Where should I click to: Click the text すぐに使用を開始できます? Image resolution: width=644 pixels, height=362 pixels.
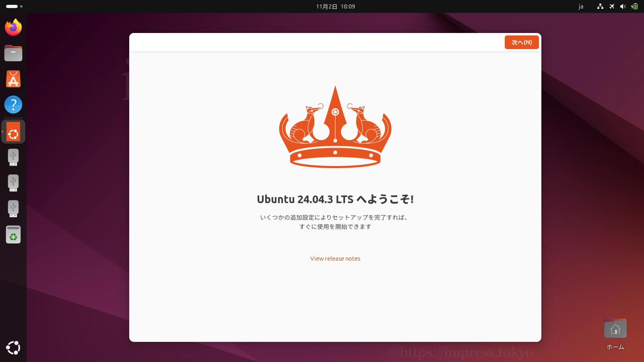click(x=335, y=227)
